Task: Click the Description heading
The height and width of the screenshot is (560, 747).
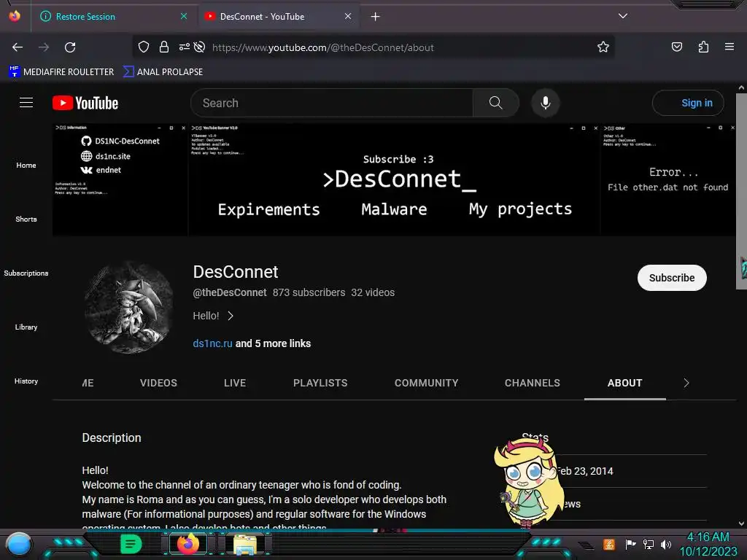Action: pyautogui.click(x=112, y=437)
